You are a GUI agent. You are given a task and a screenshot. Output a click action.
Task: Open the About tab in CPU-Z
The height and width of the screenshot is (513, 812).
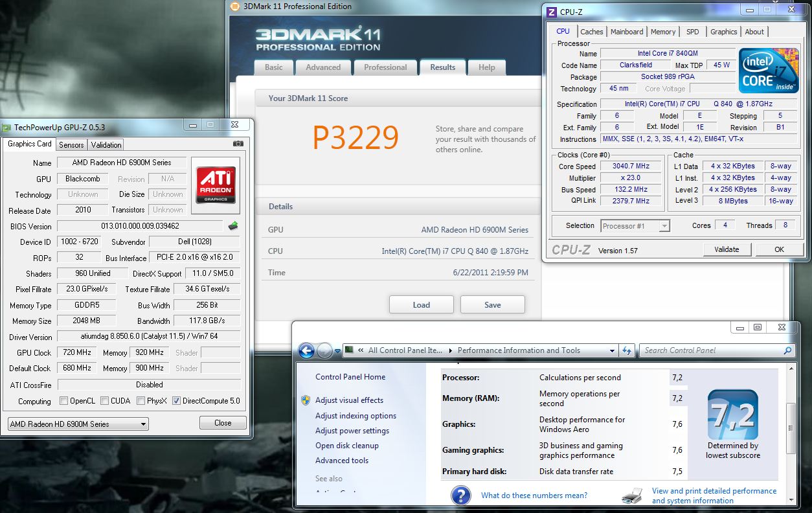pos(754,32)
